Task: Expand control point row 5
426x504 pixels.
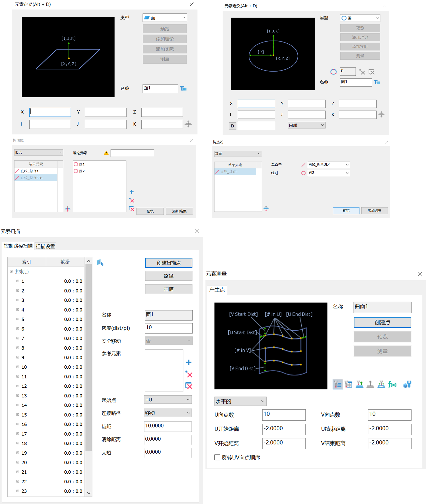Action: coord(18,319)
